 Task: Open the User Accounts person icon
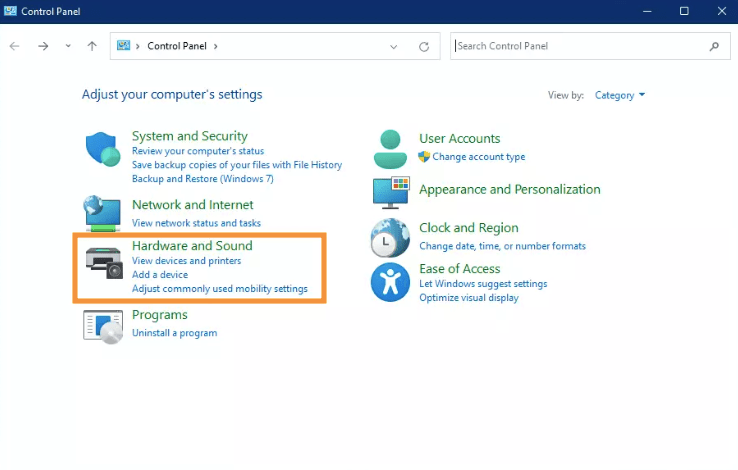pyautogui.click(x=390, y=150)
